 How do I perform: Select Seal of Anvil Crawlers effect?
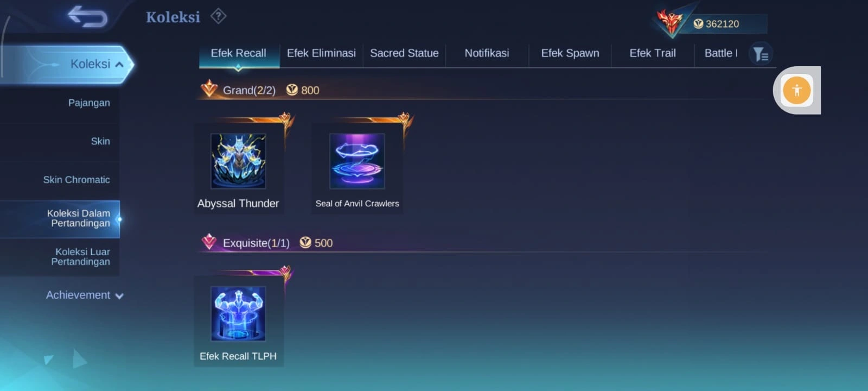tap(357, 168)
